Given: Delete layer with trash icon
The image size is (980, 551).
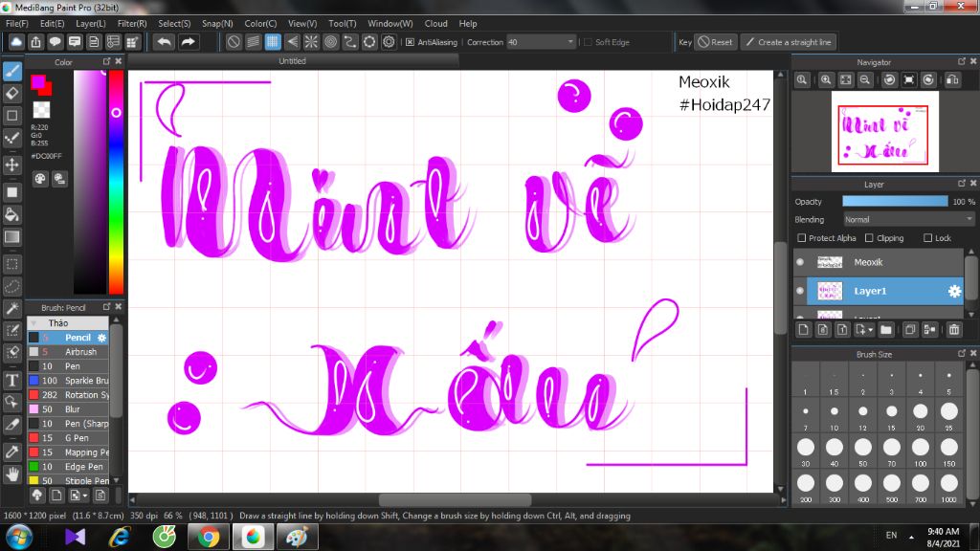Looking at the screenshot, I should pyautogui.click(x=954, y=329).
